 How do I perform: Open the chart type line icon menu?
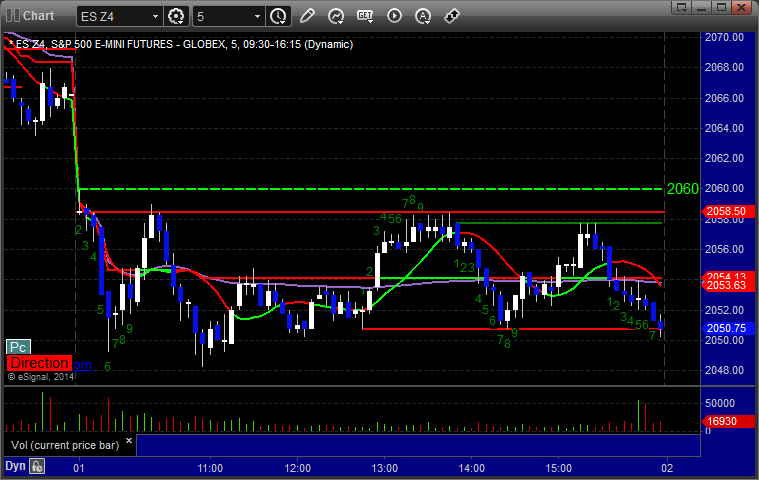(x=336, y=16)
